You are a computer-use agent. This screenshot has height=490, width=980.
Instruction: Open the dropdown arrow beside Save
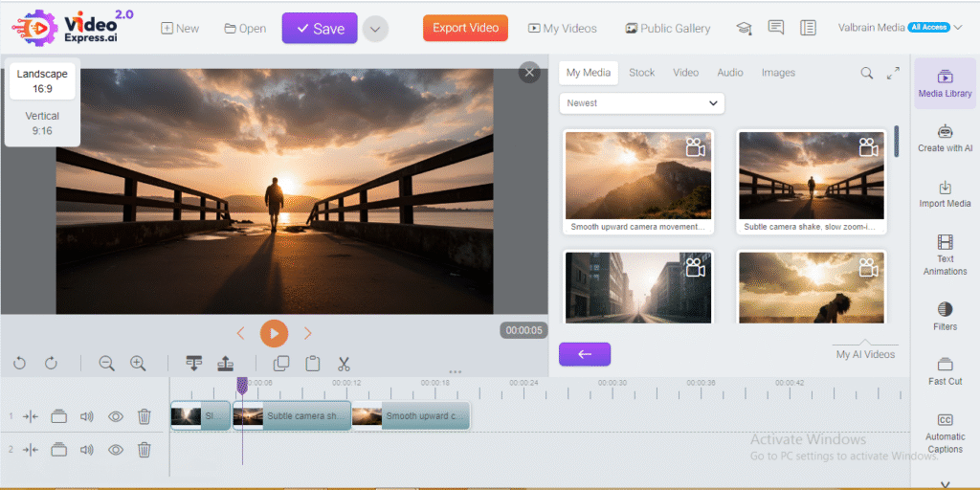[x=375, y=29]
